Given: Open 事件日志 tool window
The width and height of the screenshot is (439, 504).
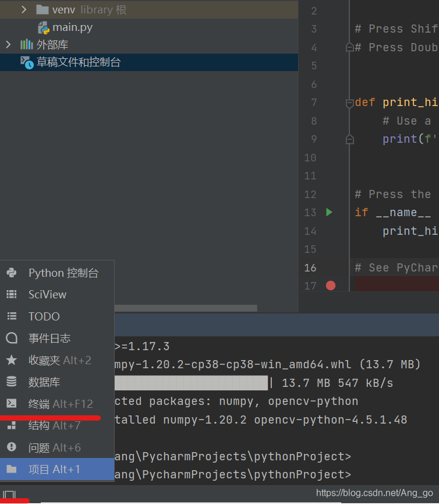Looking at the screenshot, I should pos(57,338).
